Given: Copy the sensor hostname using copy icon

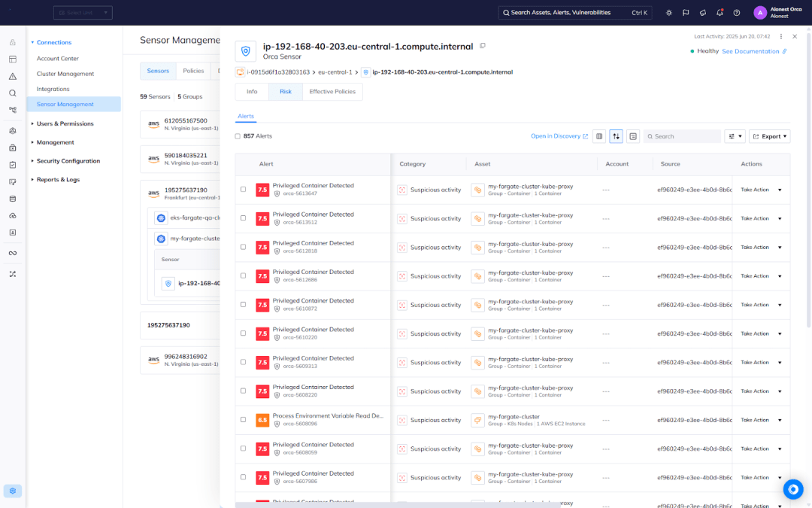Looking at the screenshot, I should (x=483, y=46).
